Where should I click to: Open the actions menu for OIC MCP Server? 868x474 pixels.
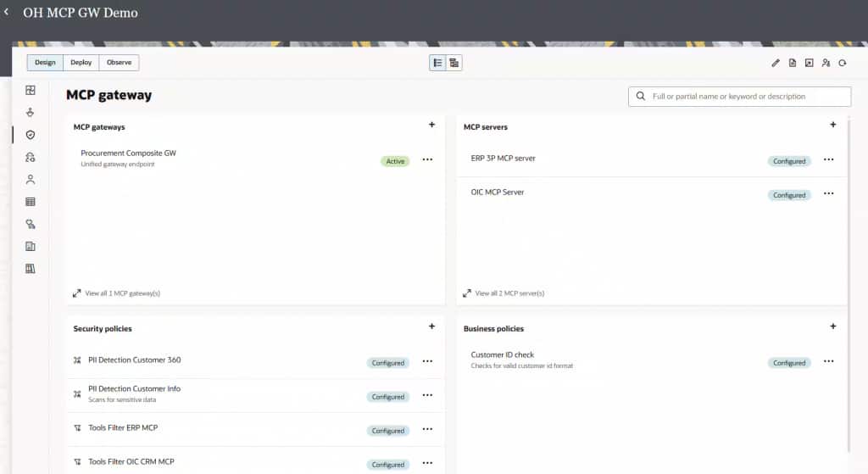(x=829, y=194)
